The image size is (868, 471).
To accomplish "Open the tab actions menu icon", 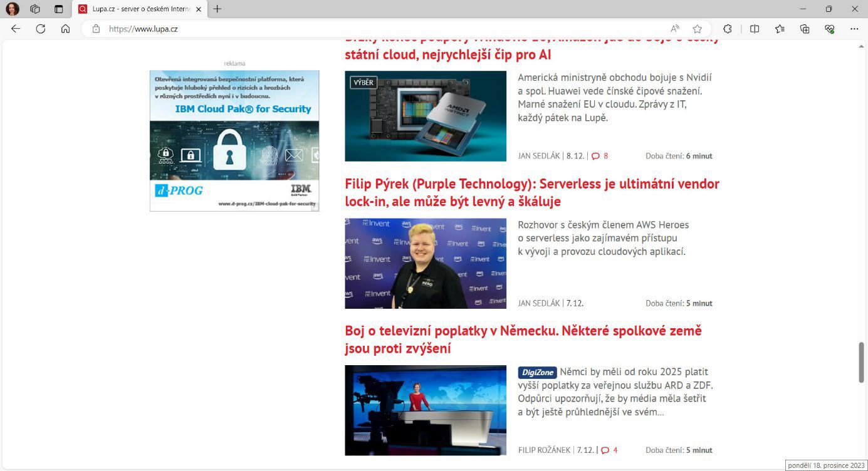I will pos(59,9).
